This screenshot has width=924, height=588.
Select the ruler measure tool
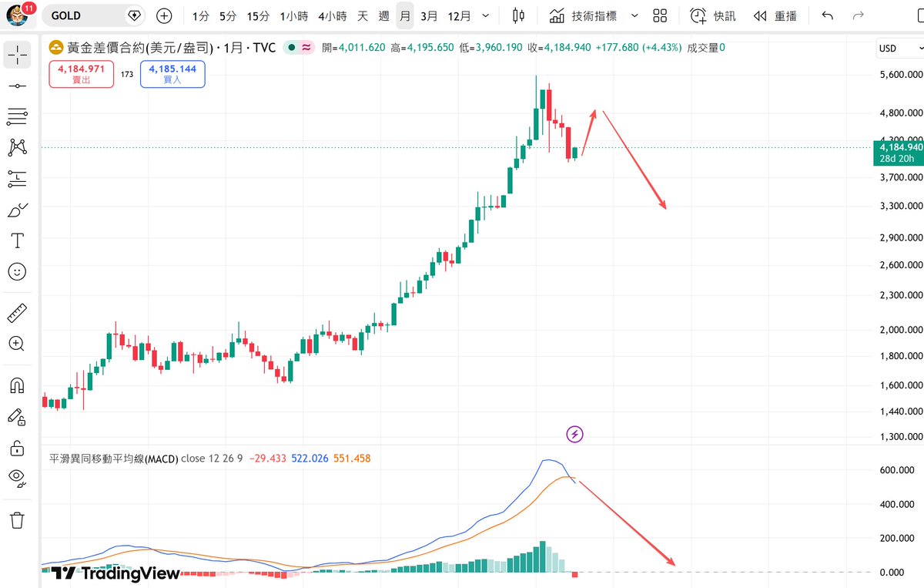[17, 313]
